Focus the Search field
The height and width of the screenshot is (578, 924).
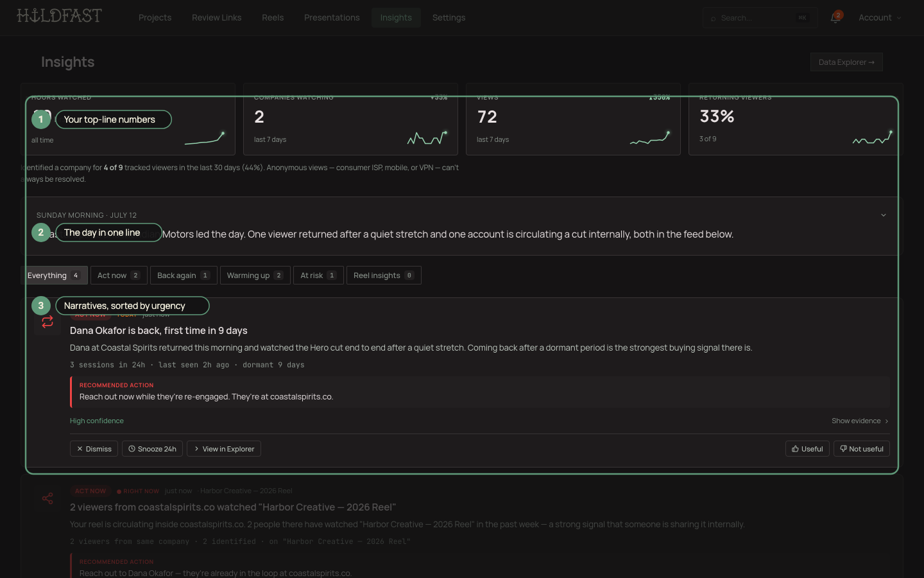click(x=760, y=17)
